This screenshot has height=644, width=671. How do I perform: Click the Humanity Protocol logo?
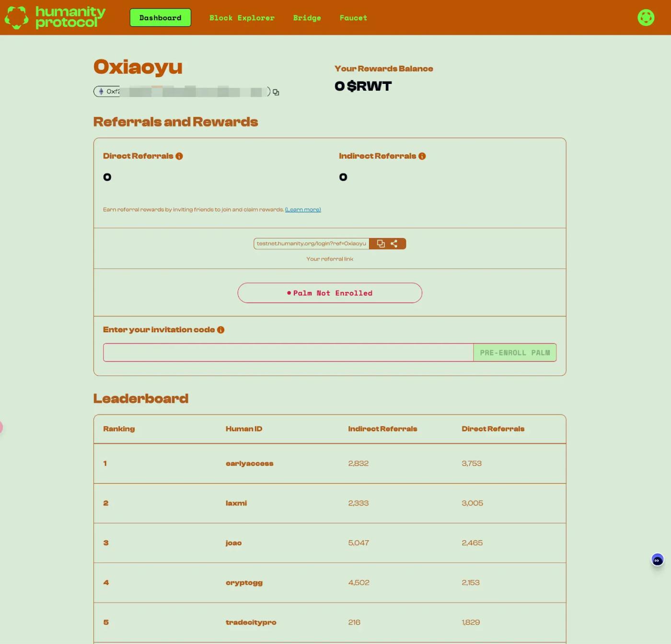click(x=55, y=17)
